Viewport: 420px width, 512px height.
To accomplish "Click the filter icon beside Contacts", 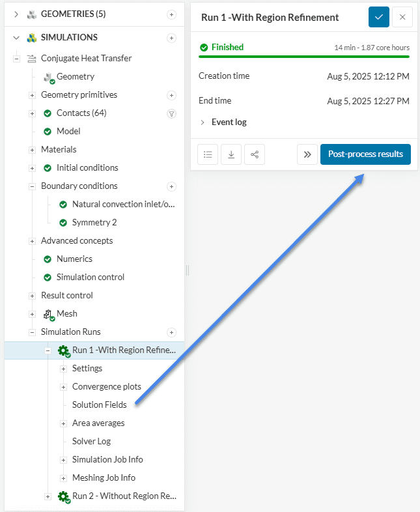I will click(171, 113).
